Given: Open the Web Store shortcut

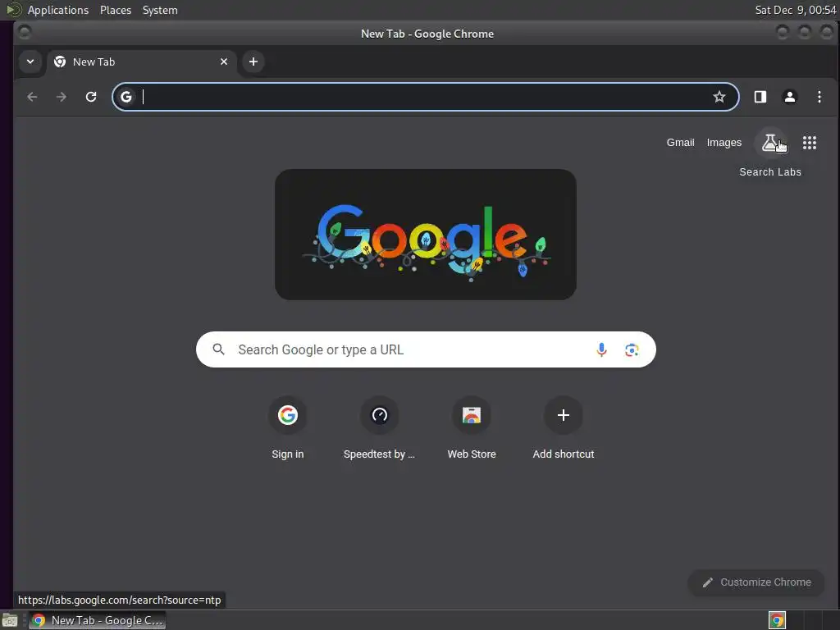Looking at the screenshot, I should (472, 428).
